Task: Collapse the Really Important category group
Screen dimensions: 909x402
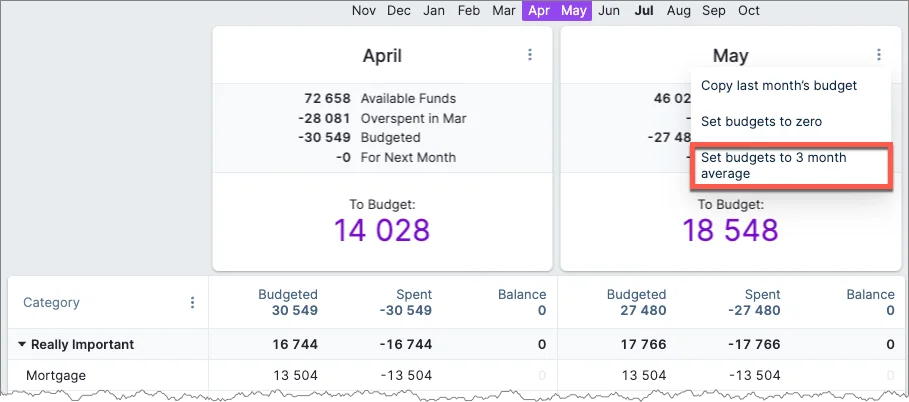Action: [x=22, y=345]
